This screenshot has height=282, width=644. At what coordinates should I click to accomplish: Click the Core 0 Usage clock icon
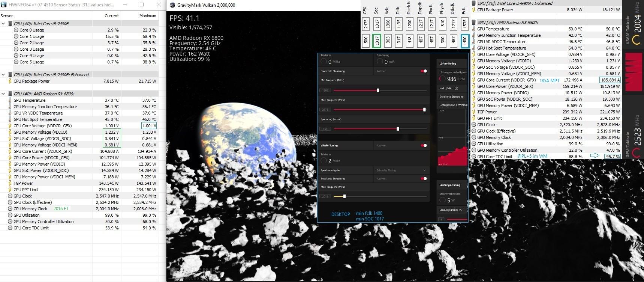(16, 30)
